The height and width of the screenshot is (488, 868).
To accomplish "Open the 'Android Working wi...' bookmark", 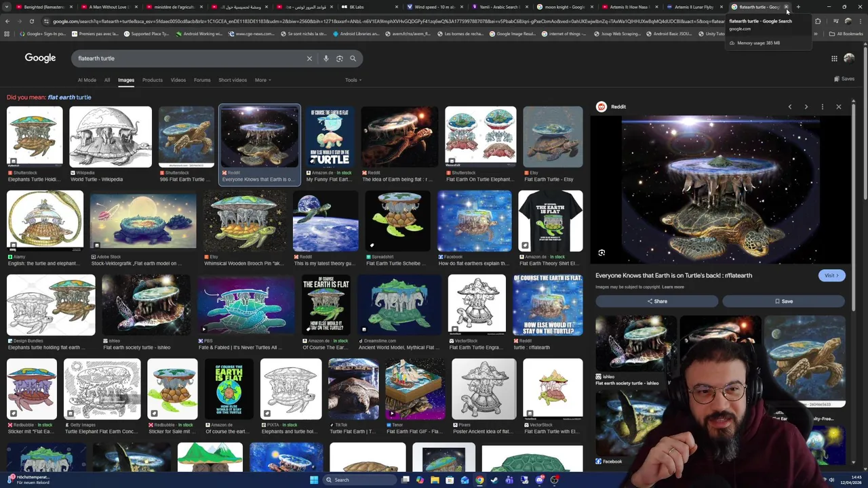I will pos(201,33).
